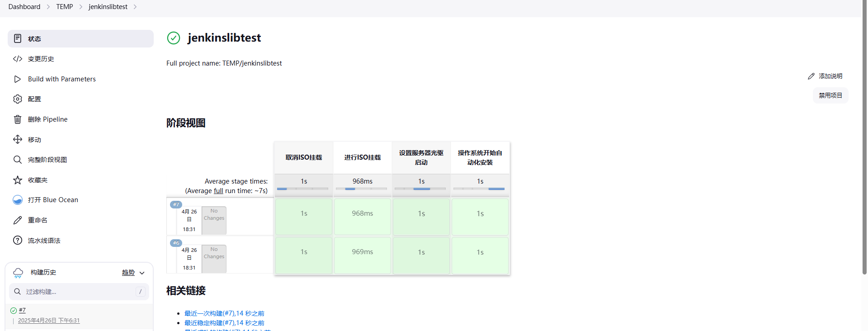Click the Build with Parameters play icon

point(18,79)
